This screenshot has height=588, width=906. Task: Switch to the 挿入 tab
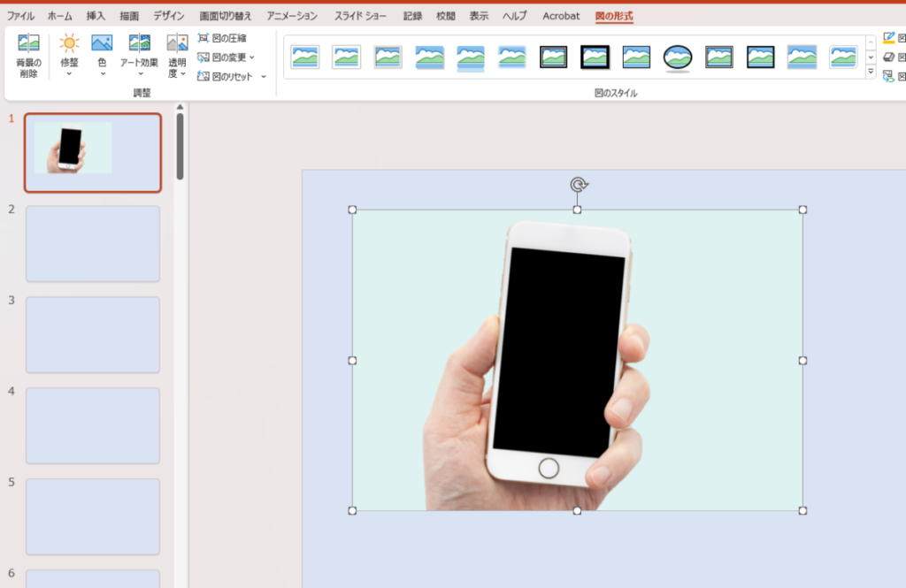click(x=96, y=16)
